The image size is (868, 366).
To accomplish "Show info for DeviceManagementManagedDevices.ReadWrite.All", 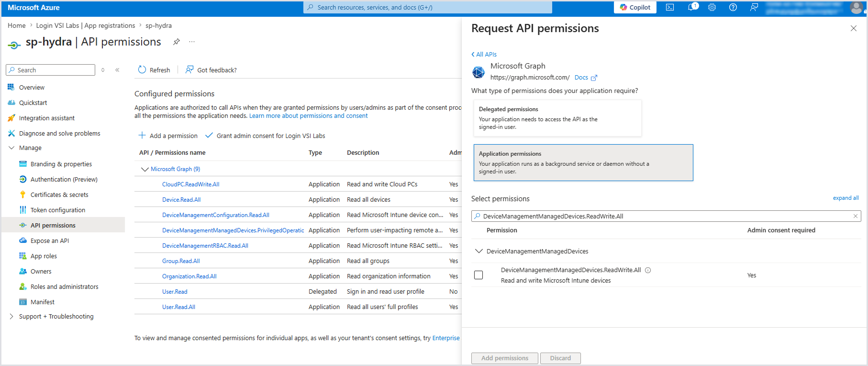I will pyautogui.click(x=648, y=270).
